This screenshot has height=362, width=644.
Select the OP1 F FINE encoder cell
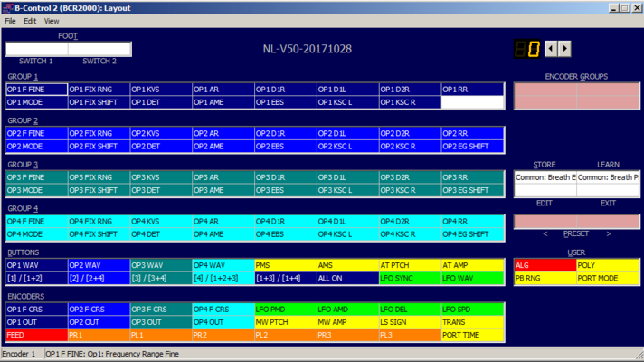click(x=36, y=90)
